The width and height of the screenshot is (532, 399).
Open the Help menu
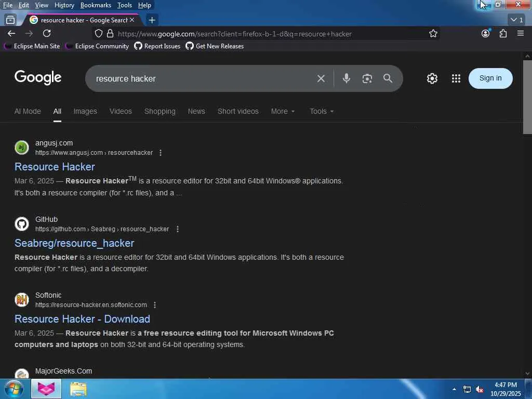pyautogui.click(x=144, y=5)
